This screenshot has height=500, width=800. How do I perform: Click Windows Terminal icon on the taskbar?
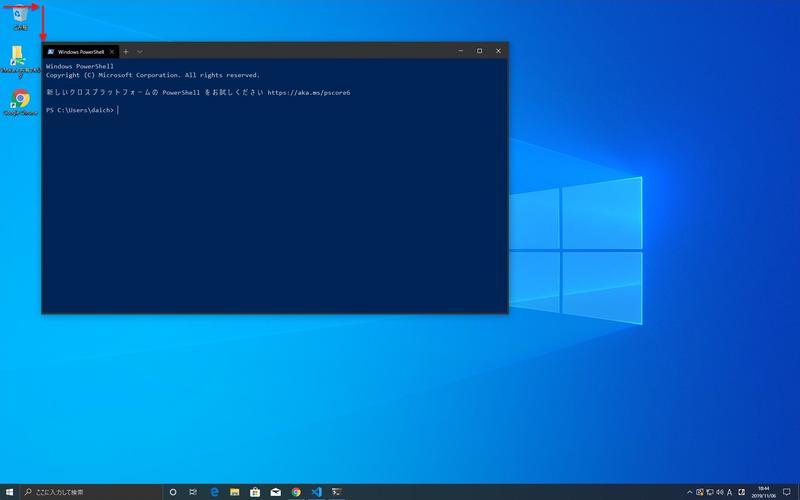[x=337, y=492]
